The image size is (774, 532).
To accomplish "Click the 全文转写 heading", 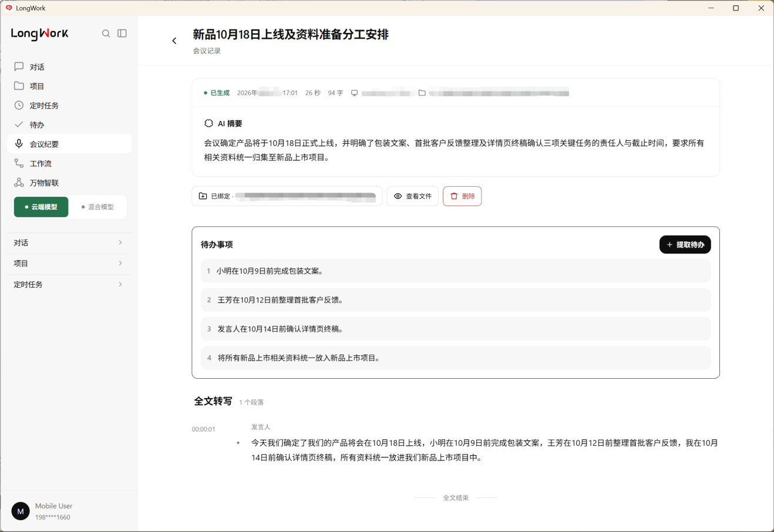I will pos(213,401).
